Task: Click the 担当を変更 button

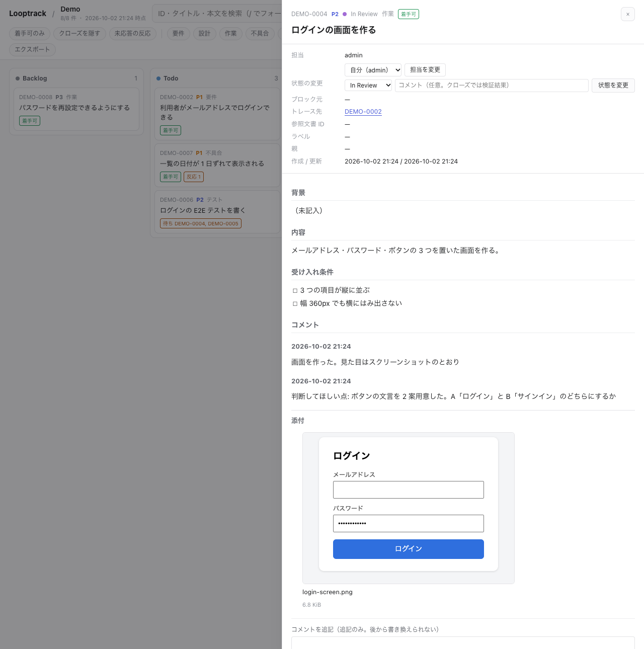Action: coord(425,70)
